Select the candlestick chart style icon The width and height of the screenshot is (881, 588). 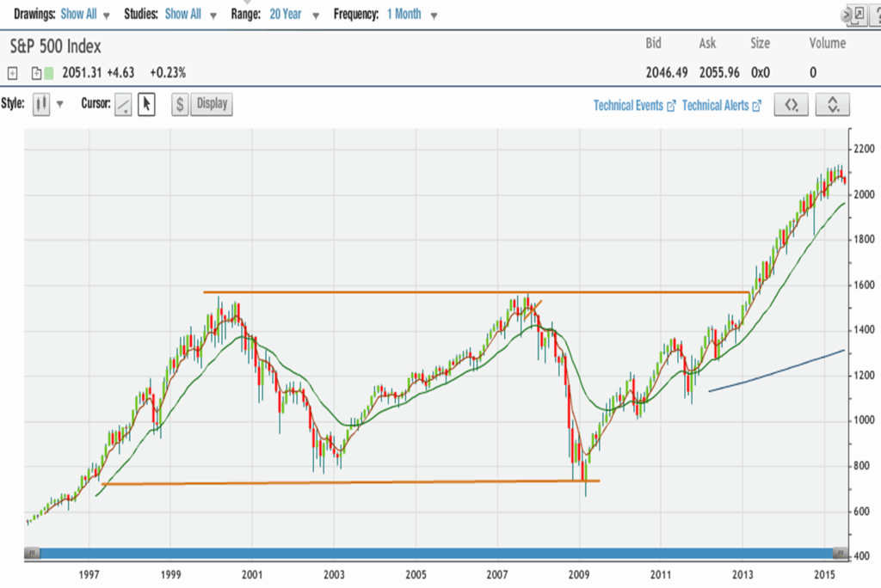pyautogui.click(x=40, y=104)
